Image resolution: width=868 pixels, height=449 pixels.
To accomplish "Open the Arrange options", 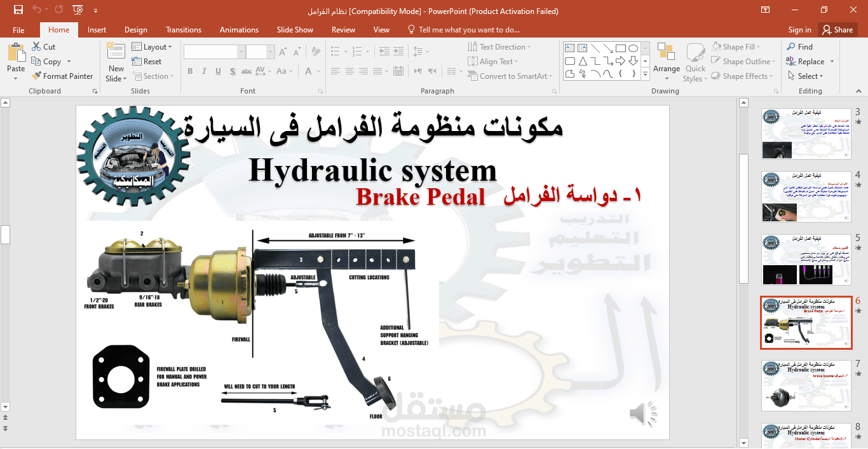I will (x=666, y=62).
